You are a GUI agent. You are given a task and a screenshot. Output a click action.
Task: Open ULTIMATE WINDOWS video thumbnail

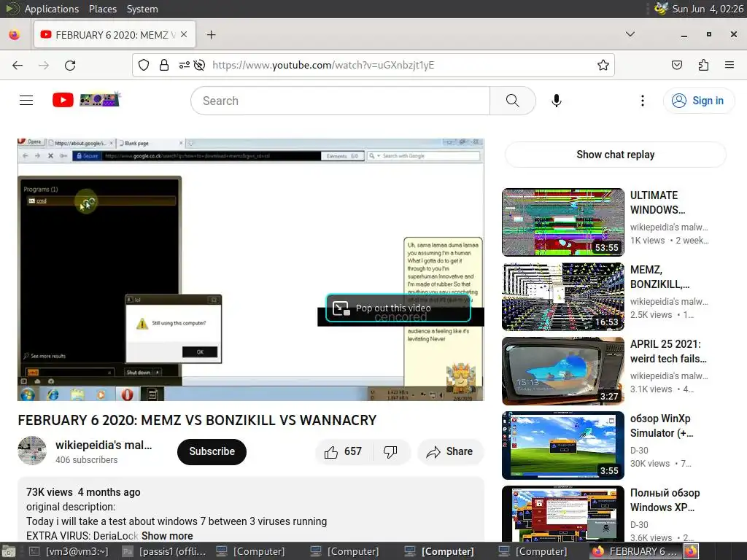pyautogui.click(x=562, y=222)
